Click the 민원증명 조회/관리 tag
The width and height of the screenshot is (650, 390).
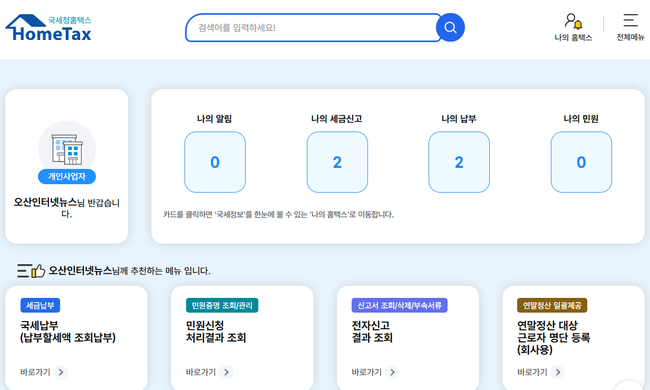point(222,305)
